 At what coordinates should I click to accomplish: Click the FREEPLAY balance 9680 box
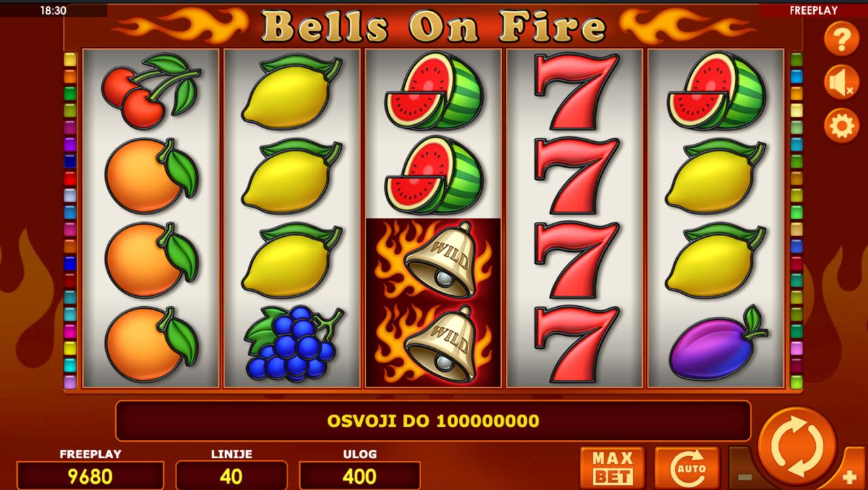pos(90,476)
